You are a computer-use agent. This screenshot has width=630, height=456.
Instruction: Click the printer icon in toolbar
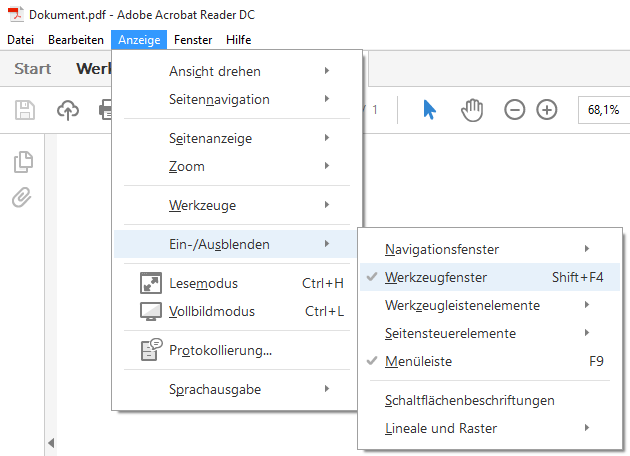[x=105, y=110]
